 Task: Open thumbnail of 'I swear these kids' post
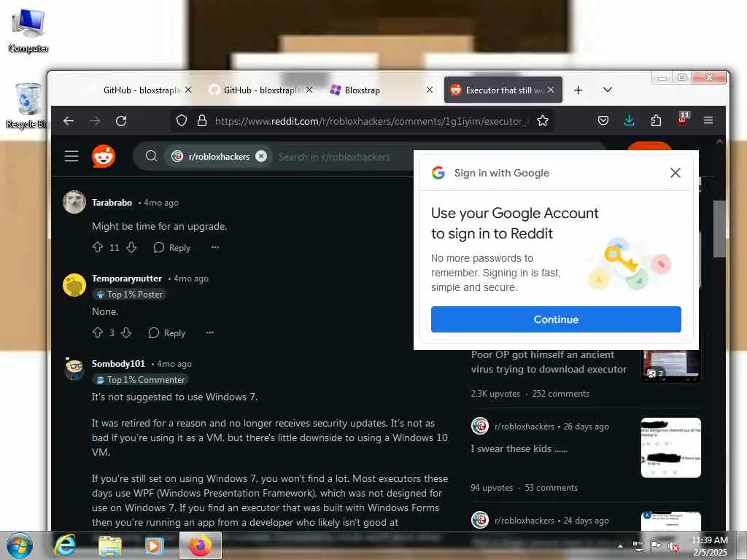pyautogui.click(x=671, y=448)
